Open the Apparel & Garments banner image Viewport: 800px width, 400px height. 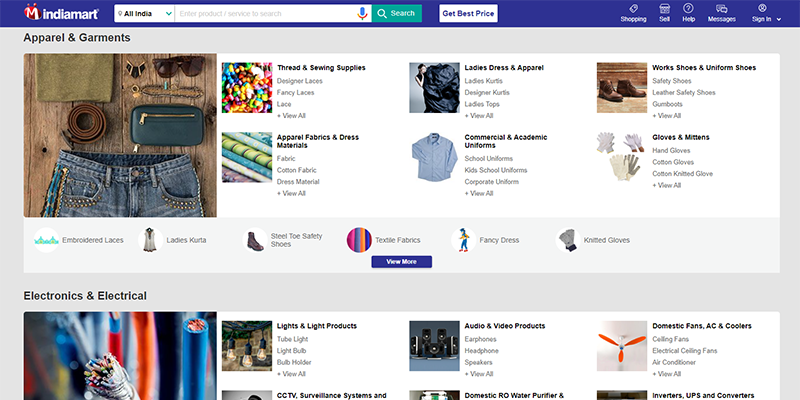tap(120, 136)
